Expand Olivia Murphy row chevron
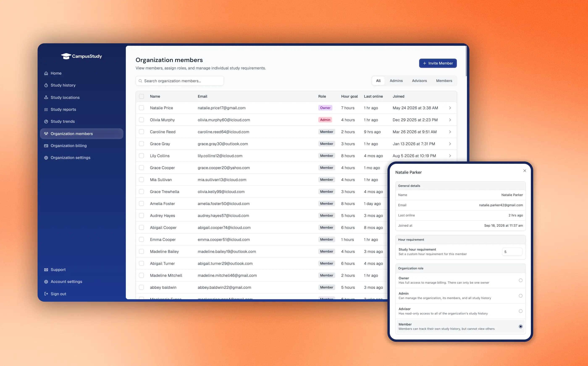 pyautogui.click(x=450, y=120)
